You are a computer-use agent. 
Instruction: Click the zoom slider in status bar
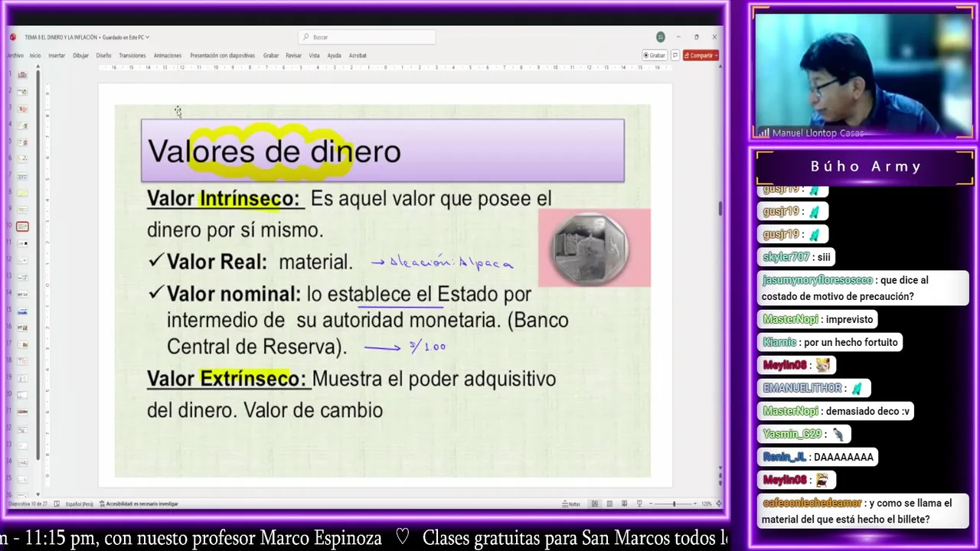[x=674, y=504]
